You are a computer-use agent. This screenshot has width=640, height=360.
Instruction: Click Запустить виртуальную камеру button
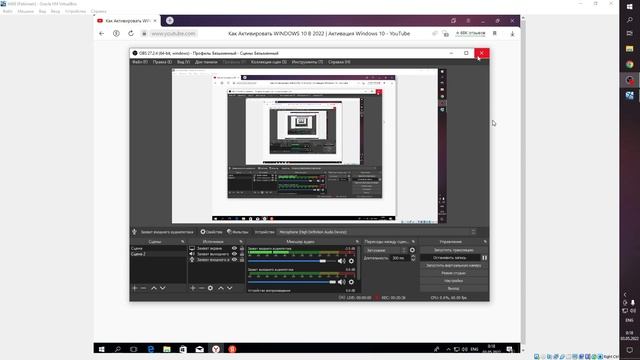point(453,266)
